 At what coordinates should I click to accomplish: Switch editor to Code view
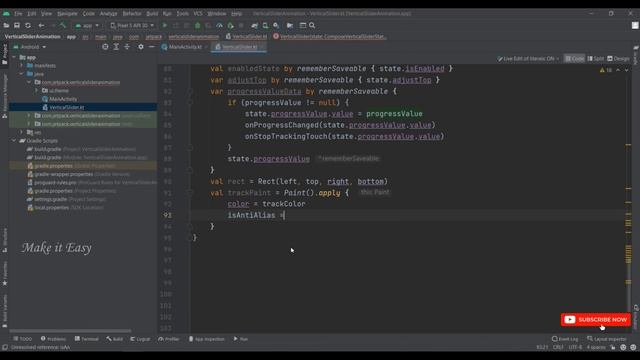574,59
